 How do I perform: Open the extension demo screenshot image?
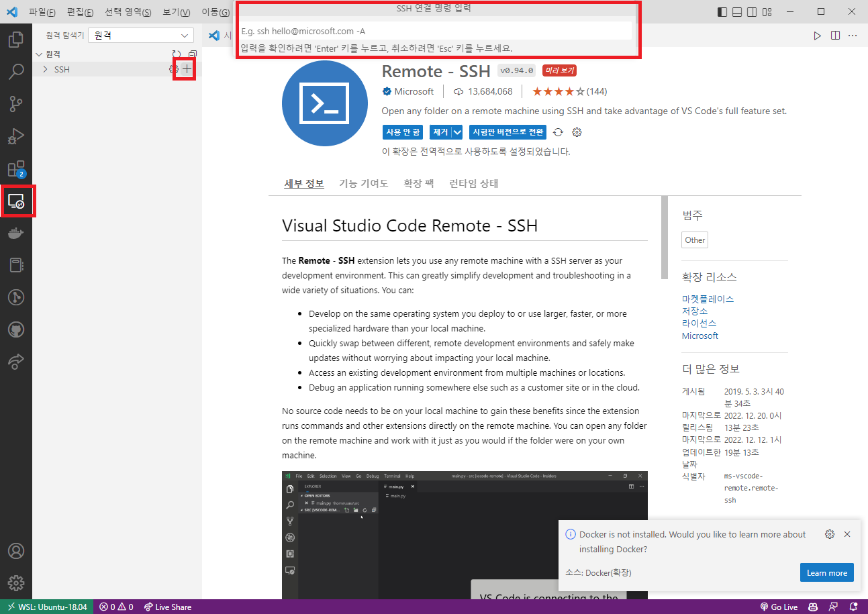click(x=465, y=535)
